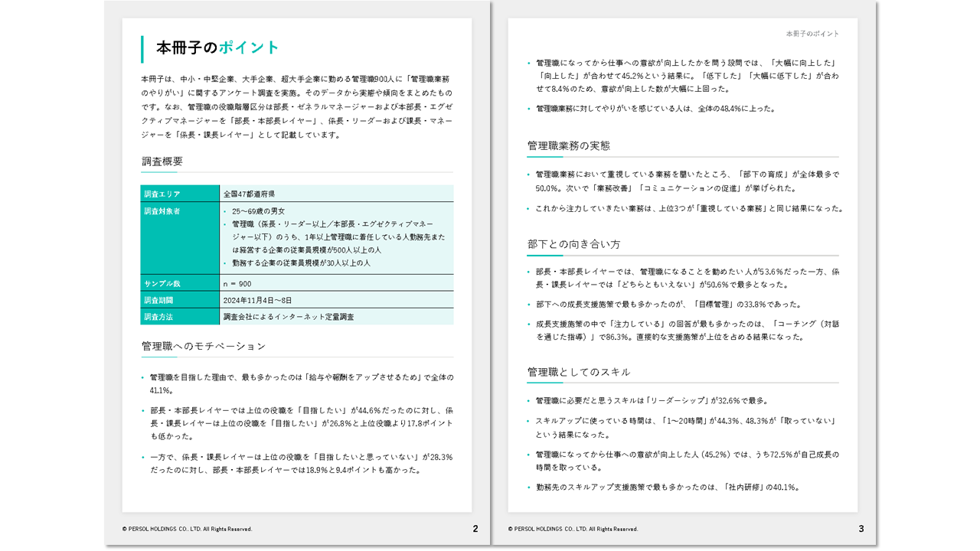Click the n = 900 value cell
This screenshot has width=980, height=551.
click(237, 284)
